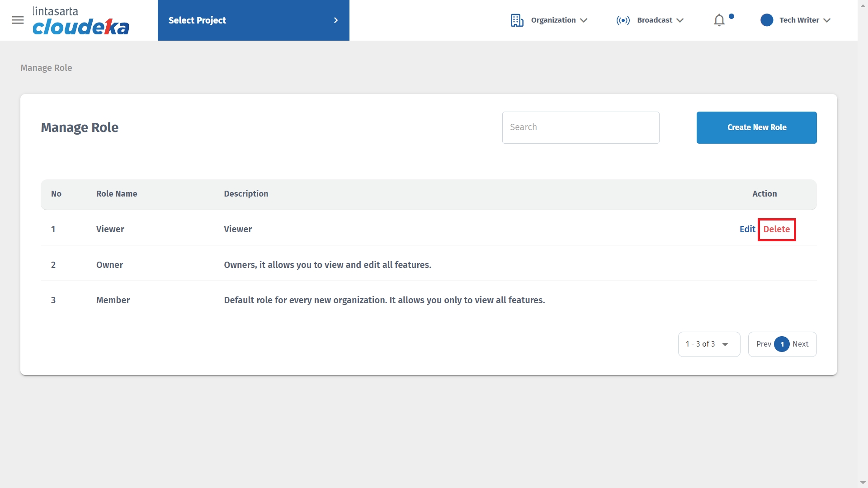Open the 1 - 3 of 3 rows dropdown
Viewport: 868px width, 488px height.
pyautogui.click(x=709, y=344)
